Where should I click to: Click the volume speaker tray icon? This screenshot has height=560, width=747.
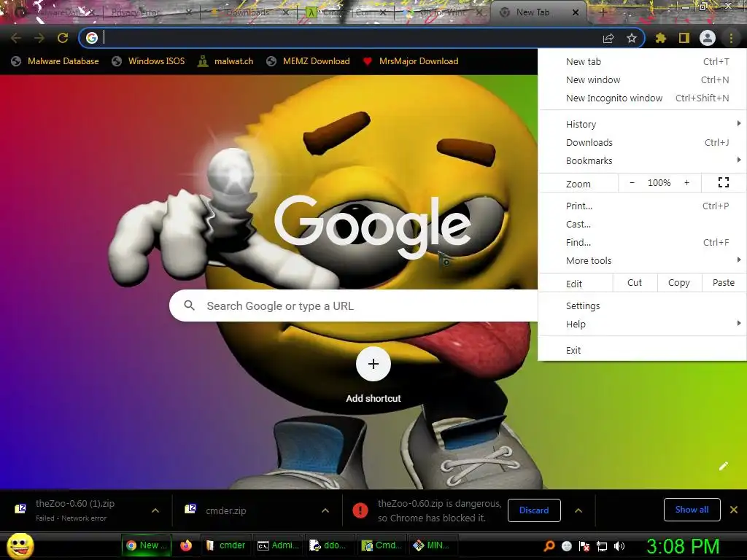pyautogui.click(x=619, y=546)
